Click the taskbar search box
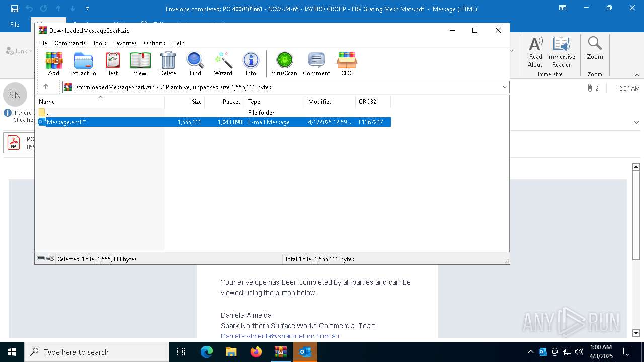The image size is (644, 362). pyautogui.click(x=97, y=352)
